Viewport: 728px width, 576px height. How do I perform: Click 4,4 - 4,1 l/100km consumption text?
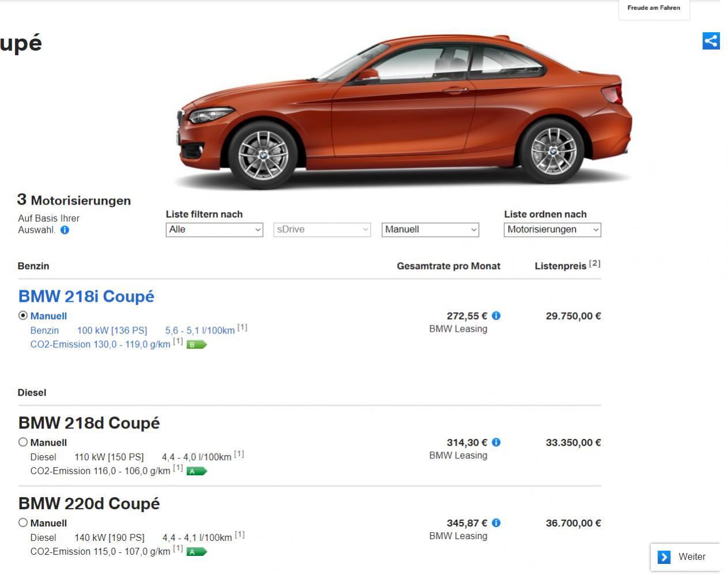click(197, 538)
